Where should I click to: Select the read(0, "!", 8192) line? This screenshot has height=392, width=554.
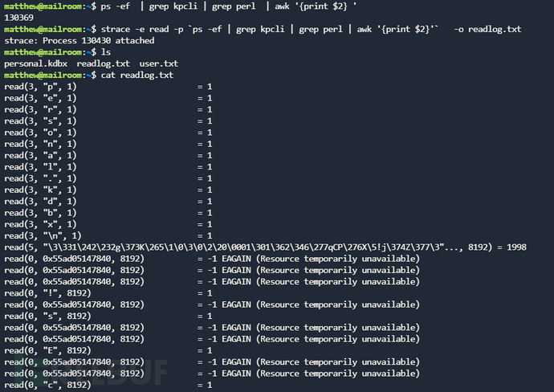[x=47, y=293]
